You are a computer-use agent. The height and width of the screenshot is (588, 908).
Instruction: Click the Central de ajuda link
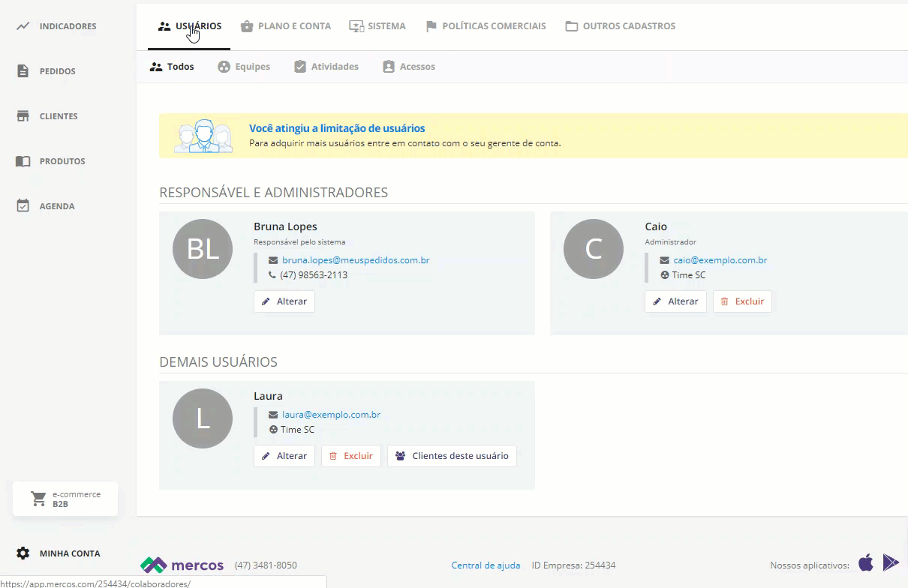[486, 565]
